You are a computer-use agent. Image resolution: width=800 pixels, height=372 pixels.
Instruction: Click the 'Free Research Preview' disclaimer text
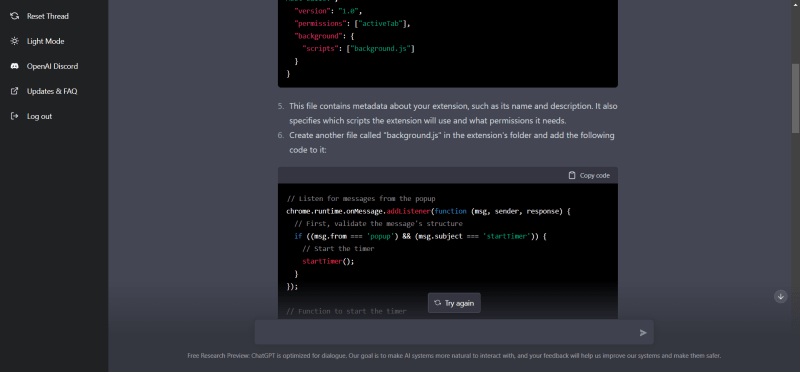tap(454, 356)
